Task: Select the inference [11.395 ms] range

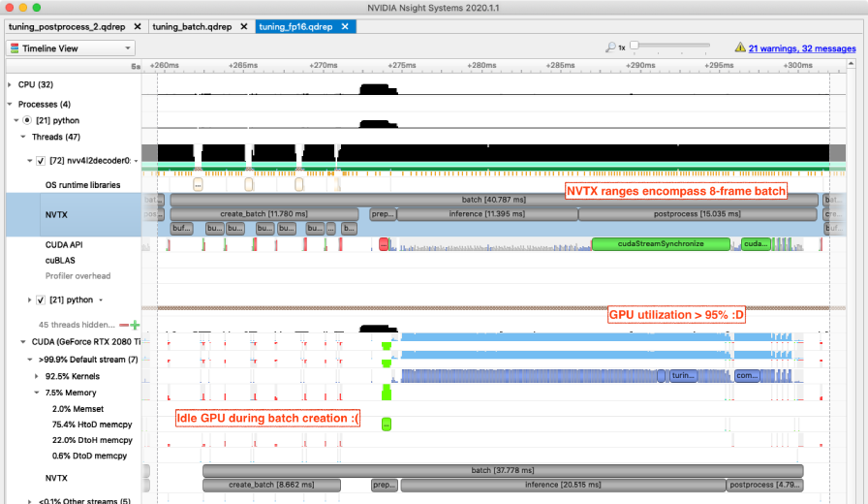Action: [x=487, y=214]
